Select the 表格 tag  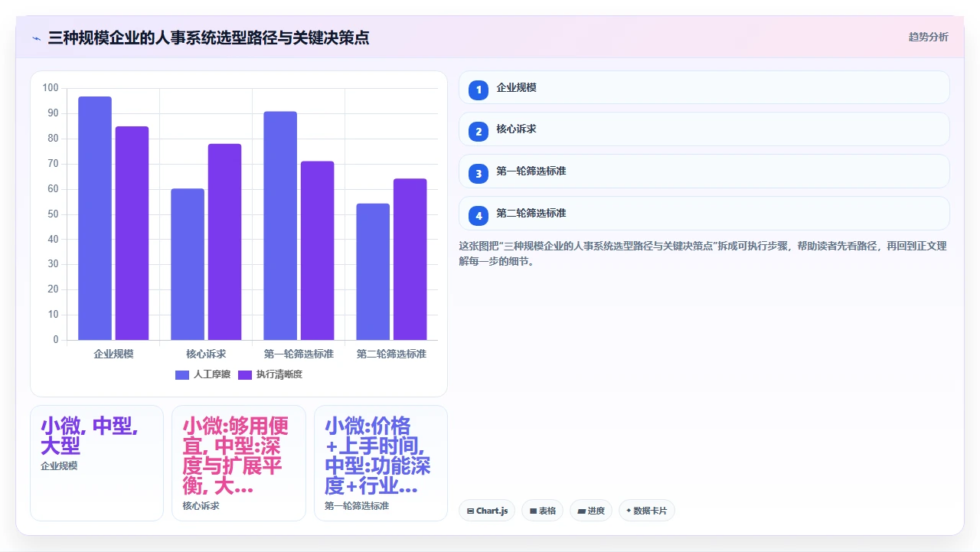[542, 511]
